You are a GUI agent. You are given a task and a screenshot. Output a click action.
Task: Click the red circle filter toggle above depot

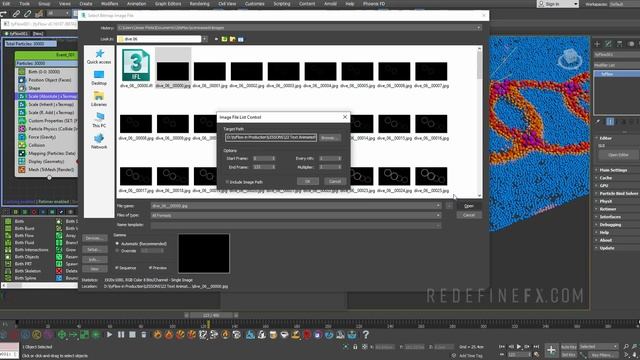pos(34,212)
